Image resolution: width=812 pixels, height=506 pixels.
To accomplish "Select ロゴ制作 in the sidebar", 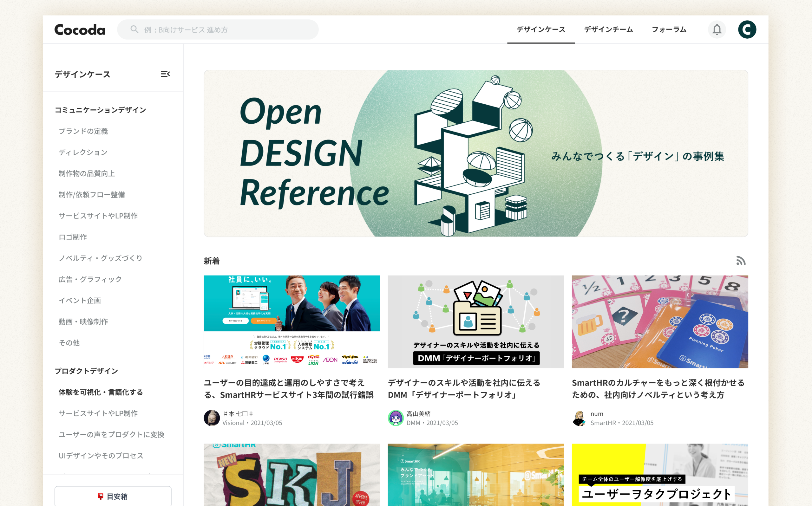I will 73,237.
